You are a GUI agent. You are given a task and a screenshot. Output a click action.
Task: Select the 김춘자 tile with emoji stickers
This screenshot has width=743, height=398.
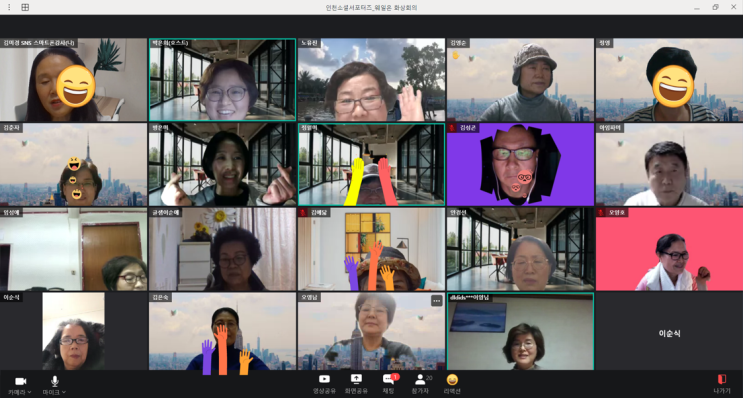pos(73,164)
